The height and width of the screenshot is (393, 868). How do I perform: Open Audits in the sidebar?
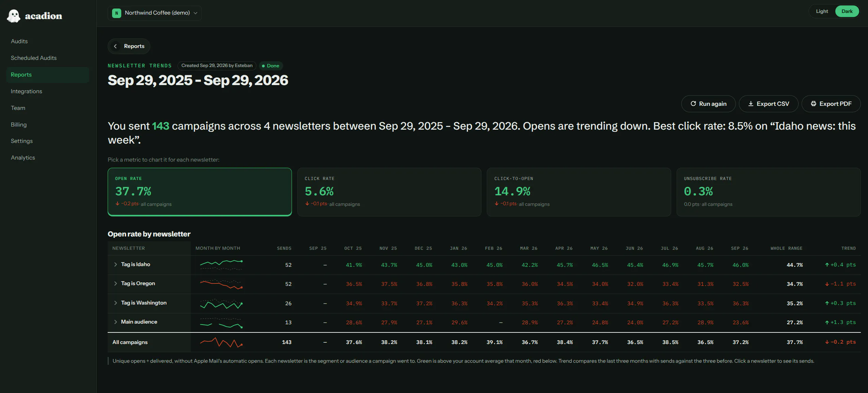pos(48,41)
